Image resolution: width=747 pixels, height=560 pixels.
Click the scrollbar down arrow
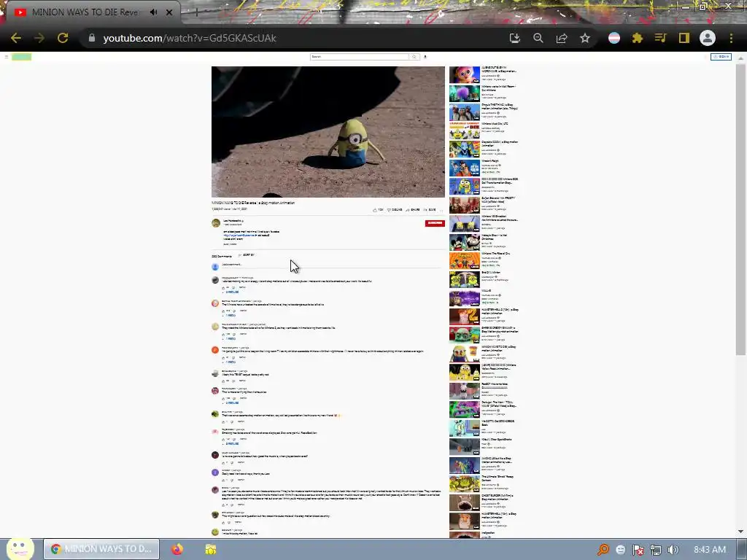pyautogui.click(x=740, y=532)
